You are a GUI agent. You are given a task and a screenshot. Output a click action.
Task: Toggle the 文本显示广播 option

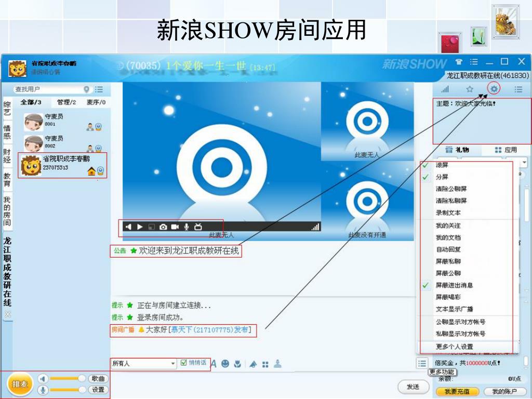(454, 309)
